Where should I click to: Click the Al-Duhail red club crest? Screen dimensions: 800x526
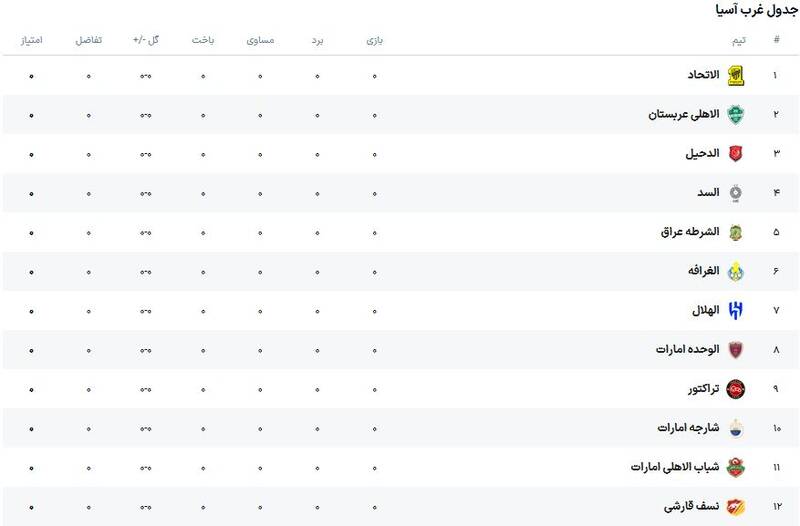735,153
